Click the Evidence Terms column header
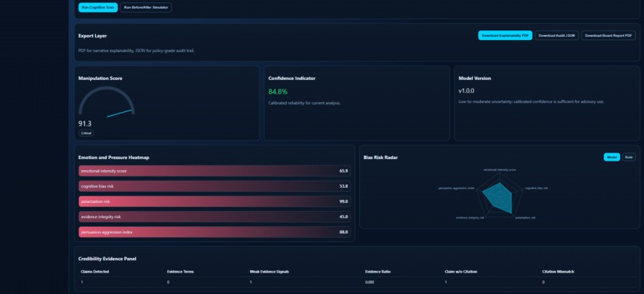 (181, 272)
